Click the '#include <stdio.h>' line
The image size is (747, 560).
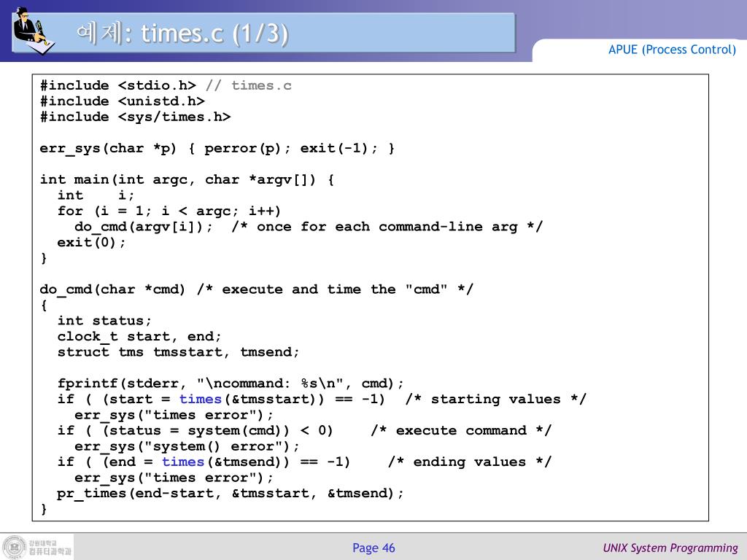point(118,86)
